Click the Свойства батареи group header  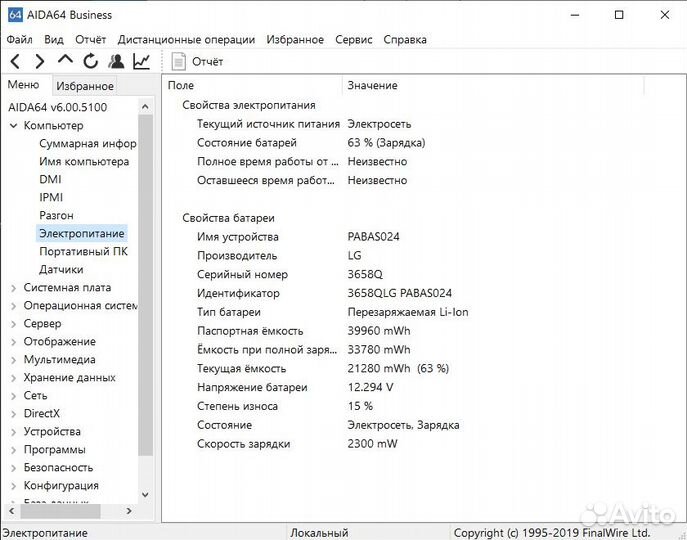pos(228,218)
